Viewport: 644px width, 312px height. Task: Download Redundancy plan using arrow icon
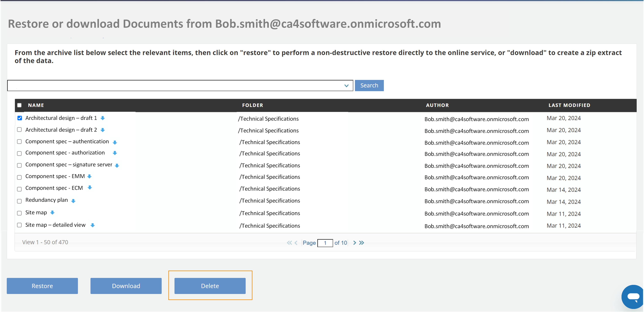[x=73, y=201]
